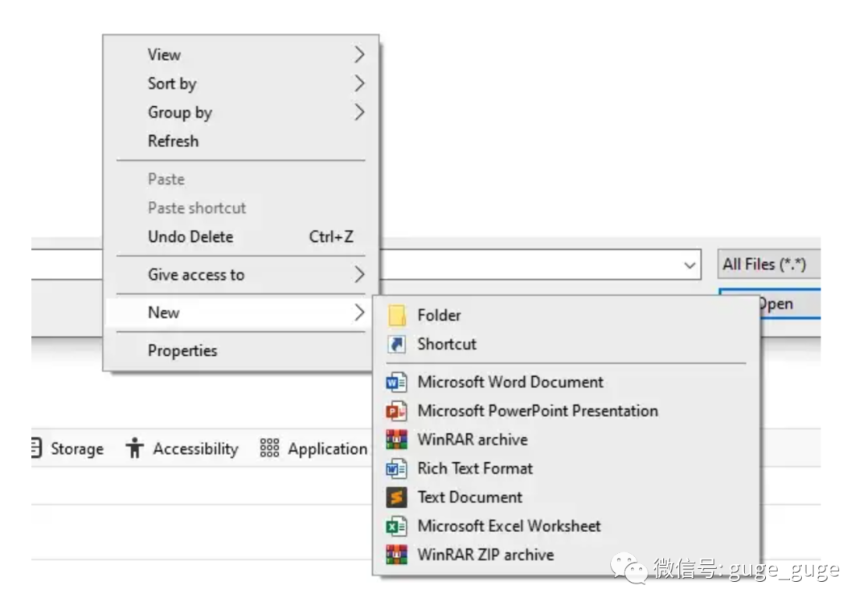Screen dimensions: 868x610
Task: Click the Ctrl+Z shortcut text
Action: point(331,237)
